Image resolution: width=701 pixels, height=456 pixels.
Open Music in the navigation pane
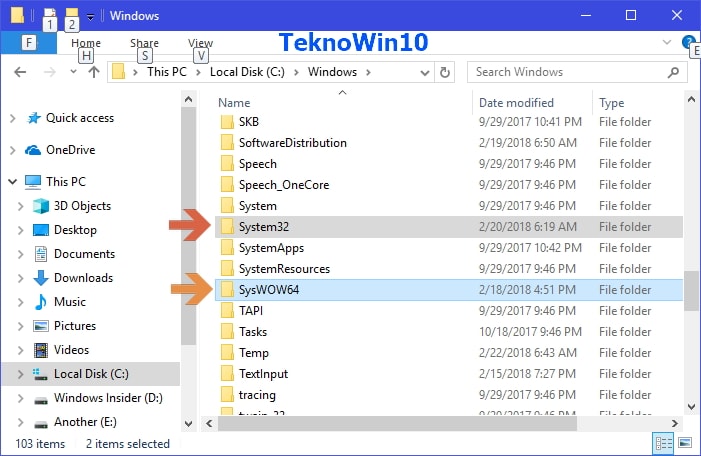pyautogui.click(x=70, y=302)
